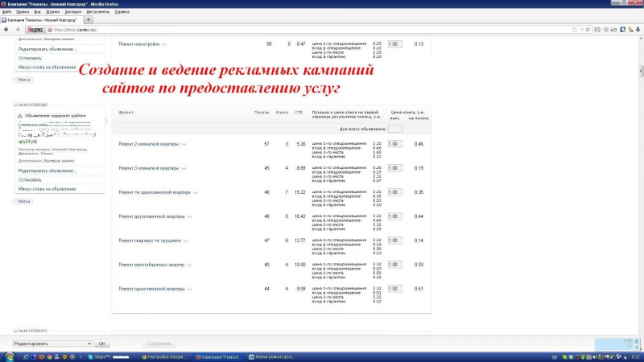Click the Клики column header
Screen dimensions: 644x362
(282, 112)
